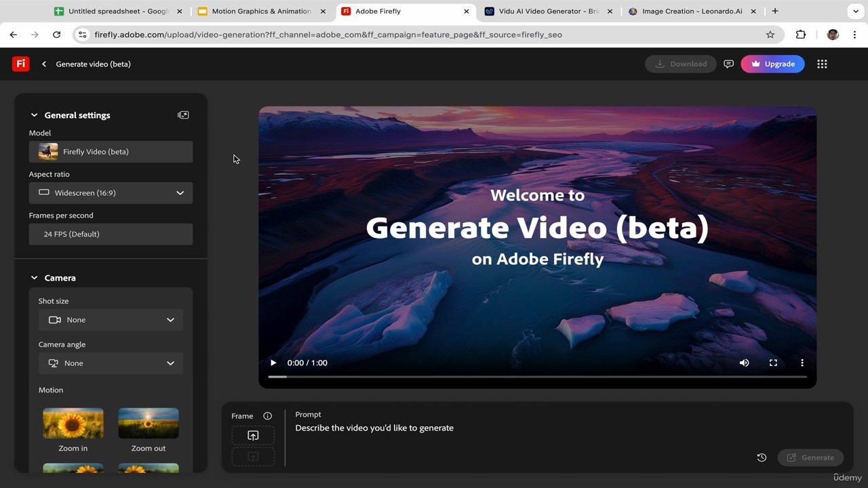Click the Generate video (beta) title

tap(94, 64)
